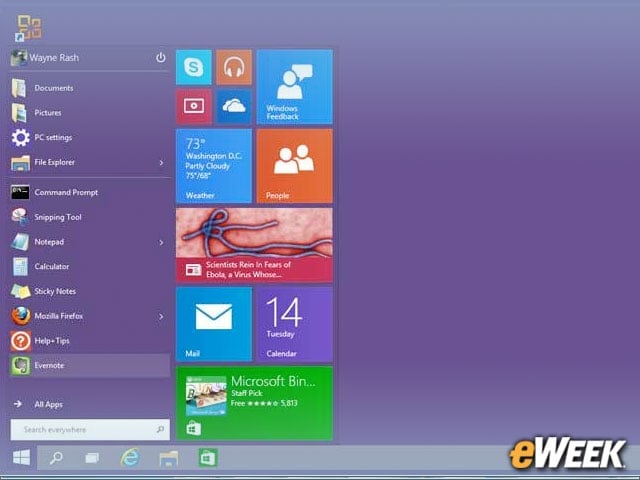Open the Video tile below Skype
The image size is (640, 480).
tap(193, 107)
